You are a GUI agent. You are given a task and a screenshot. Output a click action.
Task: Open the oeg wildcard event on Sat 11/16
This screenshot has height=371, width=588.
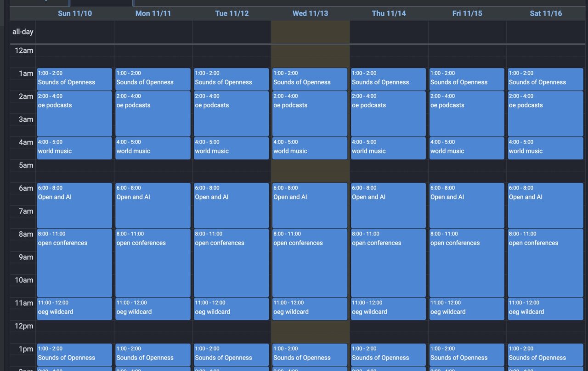pyautogui.click(x=546, y=309)
